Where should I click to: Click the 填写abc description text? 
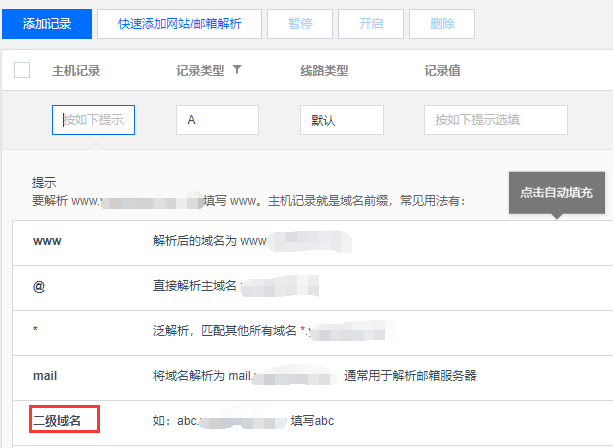[x=312, y=421]
